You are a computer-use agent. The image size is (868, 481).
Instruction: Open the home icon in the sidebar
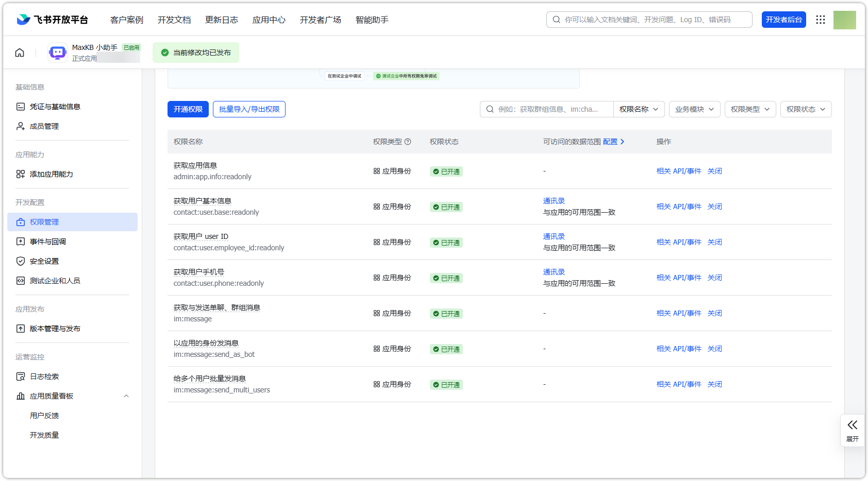point(19,52)
